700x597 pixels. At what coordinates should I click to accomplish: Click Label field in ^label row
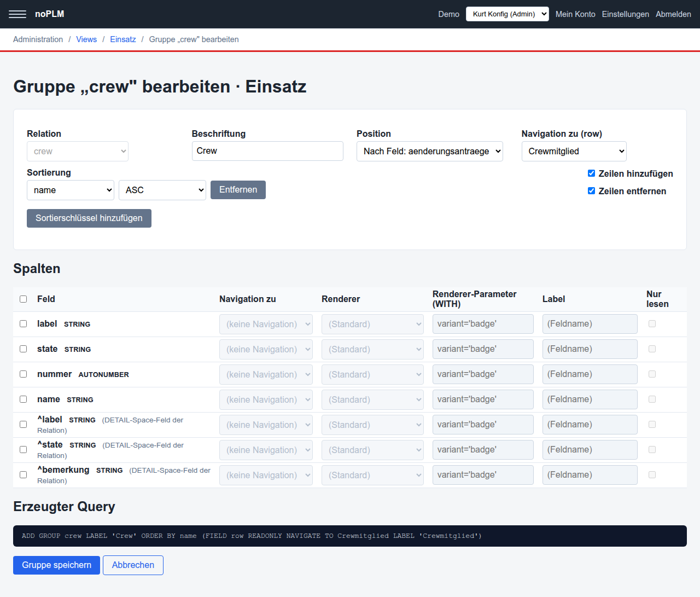(590, 425)
